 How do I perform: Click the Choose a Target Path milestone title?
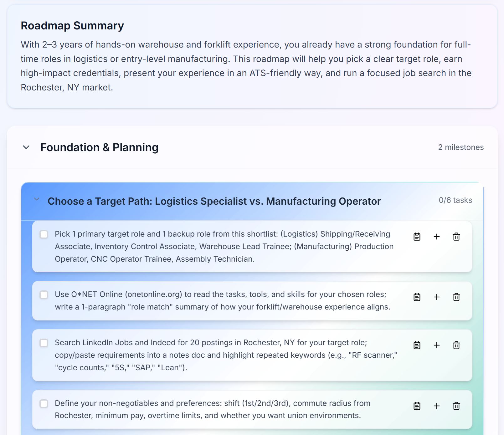214,201
